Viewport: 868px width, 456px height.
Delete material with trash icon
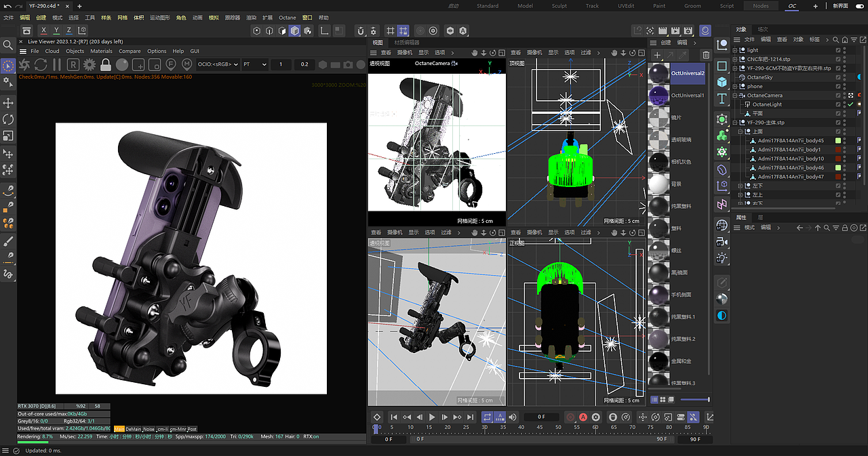pyautogui.click(x=705, y=55)
